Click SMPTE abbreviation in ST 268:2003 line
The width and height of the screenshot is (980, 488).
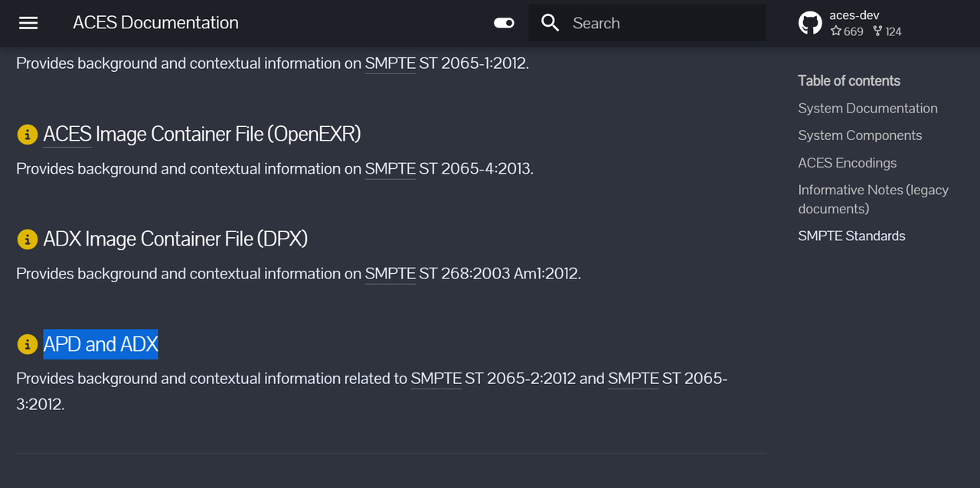(390, 273)
